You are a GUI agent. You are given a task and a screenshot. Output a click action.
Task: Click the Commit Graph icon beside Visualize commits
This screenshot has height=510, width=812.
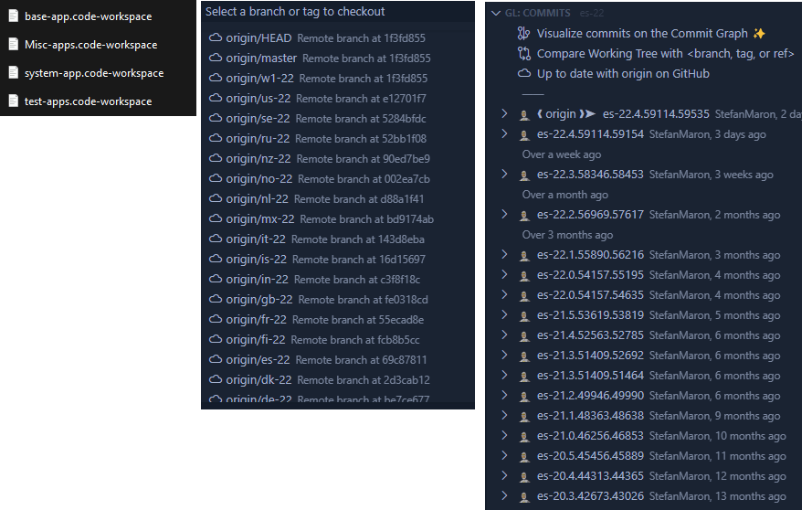[524, 34]
